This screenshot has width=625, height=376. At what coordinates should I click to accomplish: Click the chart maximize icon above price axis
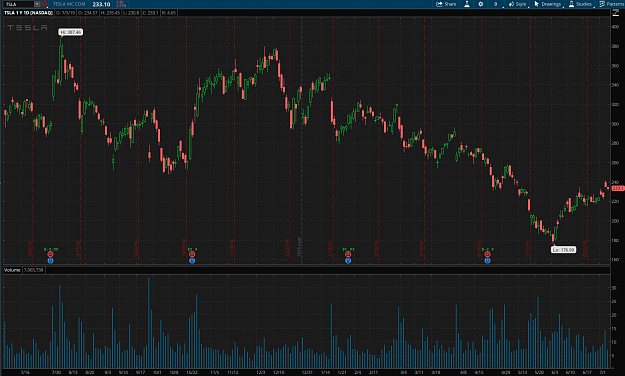615,13
